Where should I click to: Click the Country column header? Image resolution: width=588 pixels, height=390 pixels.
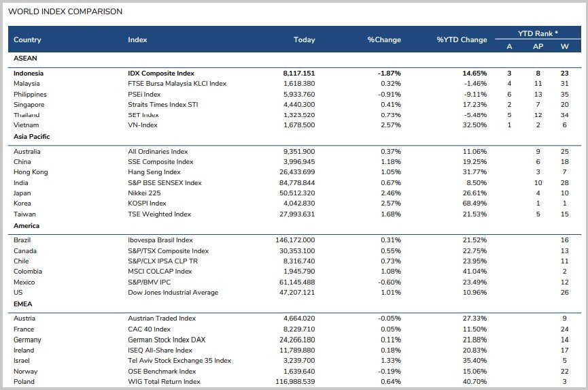(27, 40)
